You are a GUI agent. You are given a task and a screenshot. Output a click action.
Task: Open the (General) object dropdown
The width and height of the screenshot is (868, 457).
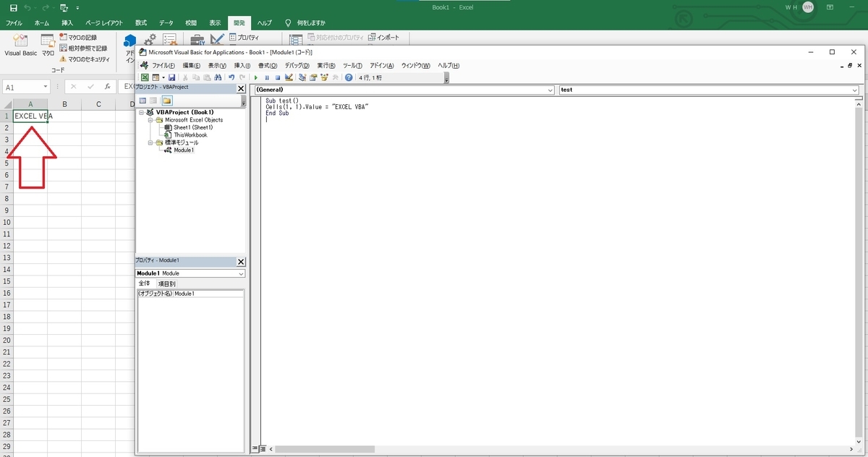(x=551, y=90)
